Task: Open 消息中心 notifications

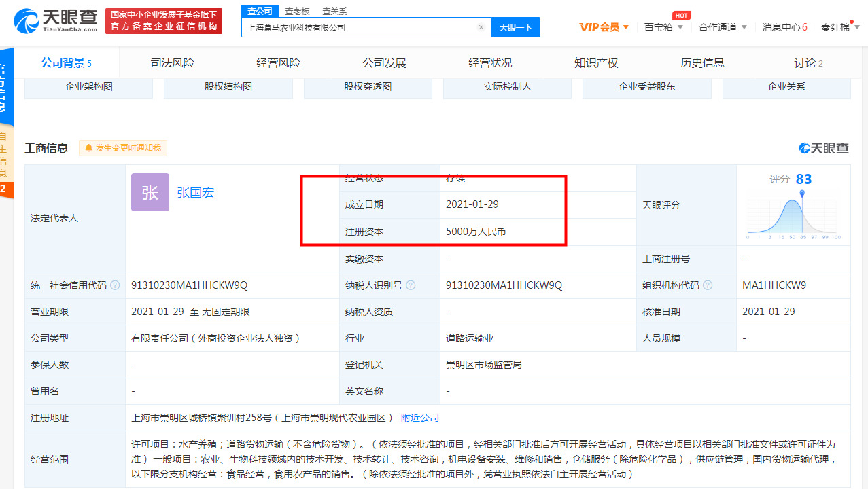Action: (784, 27)
